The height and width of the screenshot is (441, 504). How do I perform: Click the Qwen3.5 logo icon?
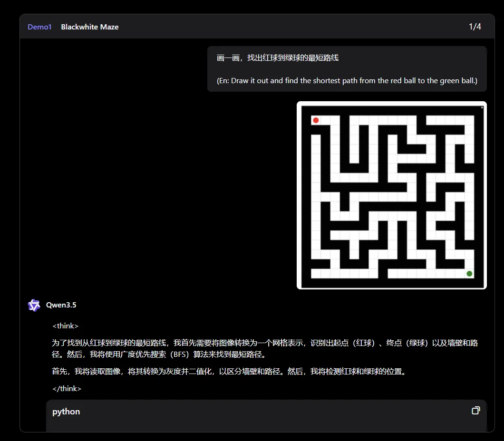click(34, 305)
